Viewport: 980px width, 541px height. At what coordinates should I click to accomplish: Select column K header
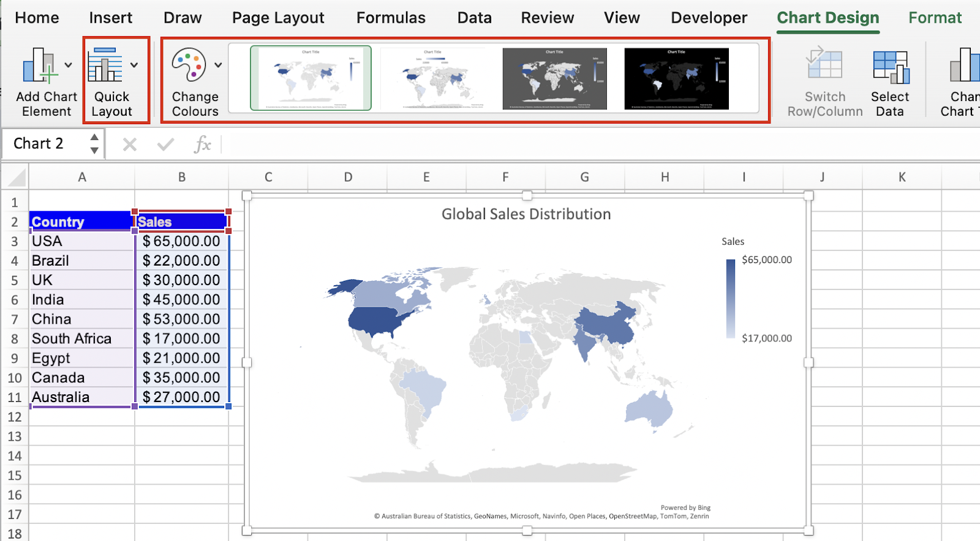[902, 177]
